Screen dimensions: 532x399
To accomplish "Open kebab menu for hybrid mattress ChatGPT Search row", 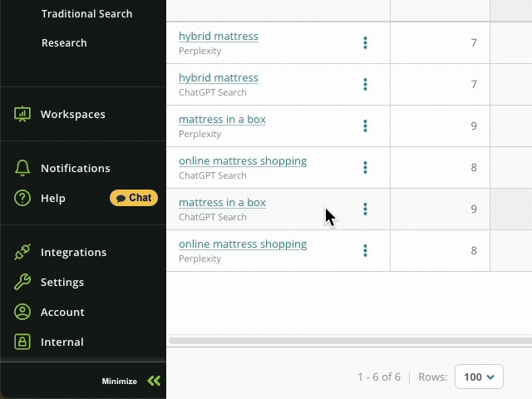I will [365, 85].
